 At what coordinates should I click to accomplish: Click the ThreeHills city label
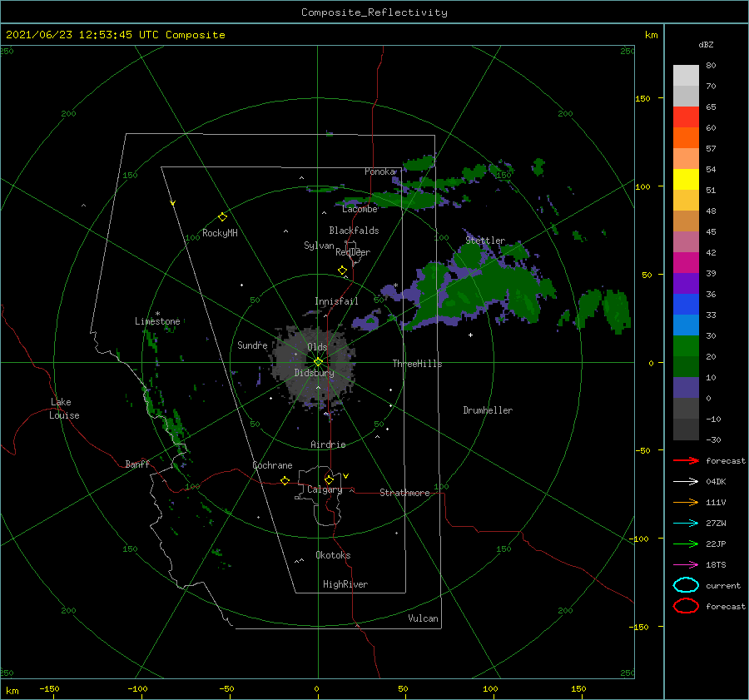(x=417, y=364)
